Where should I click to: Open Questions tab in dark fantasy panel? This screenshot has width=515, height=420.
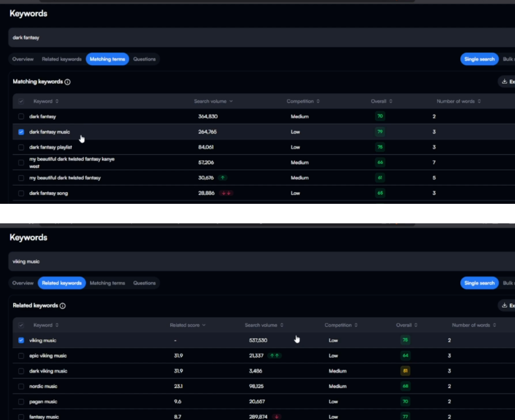click(144, 59)
